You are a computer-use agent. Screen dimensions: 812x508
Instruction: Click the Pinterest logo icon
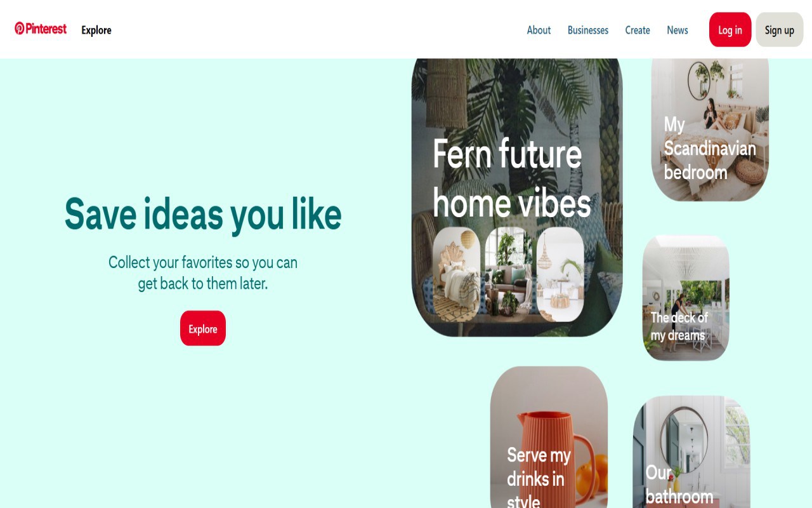tap(20, 29)
